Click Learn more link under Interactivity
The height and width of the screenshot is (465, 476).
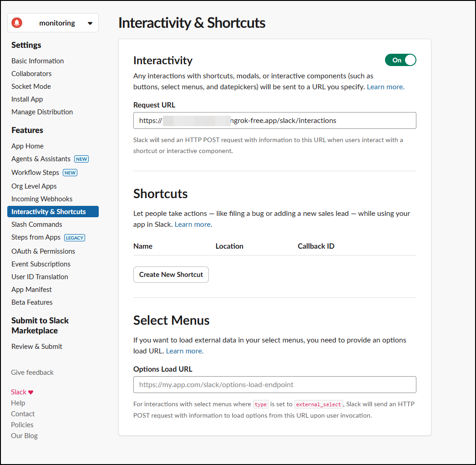click(x=385, y=87)
